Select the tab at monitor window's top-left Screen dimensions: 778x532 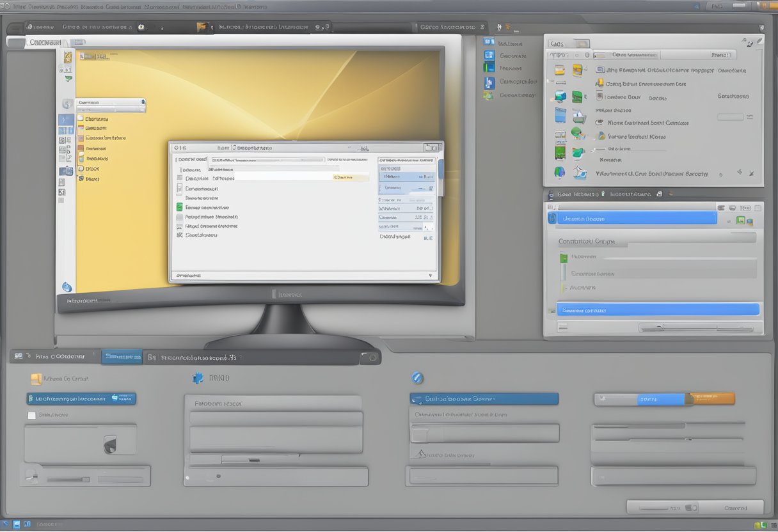click(x=45, y=42)
